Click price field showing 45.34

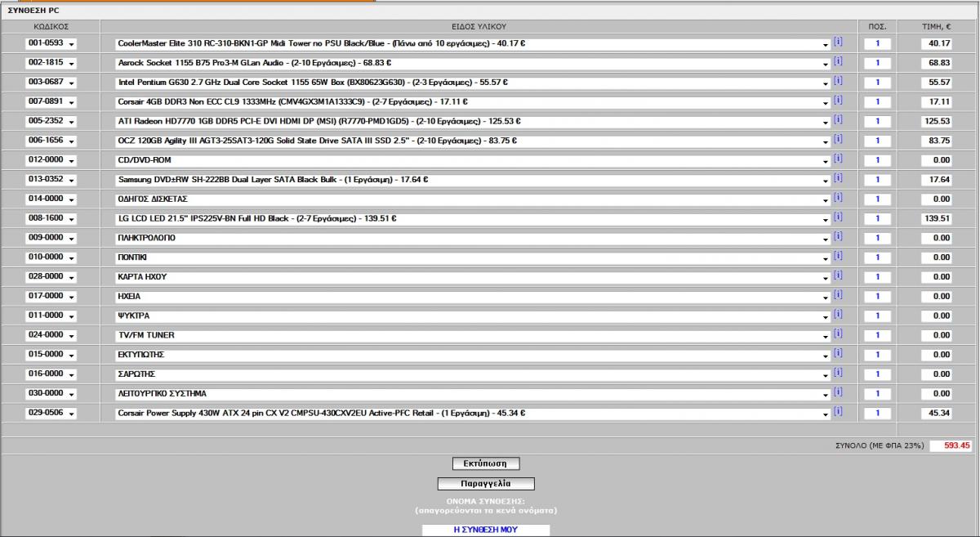[x=936, y=413]
